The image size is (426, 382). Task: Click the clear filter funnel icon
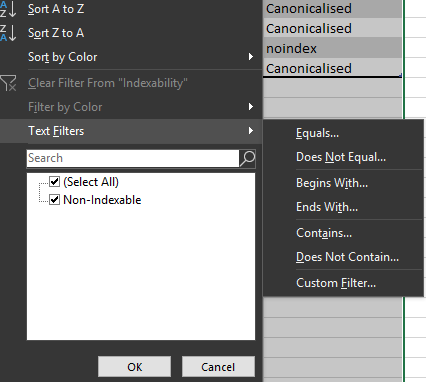click(8, 83)
